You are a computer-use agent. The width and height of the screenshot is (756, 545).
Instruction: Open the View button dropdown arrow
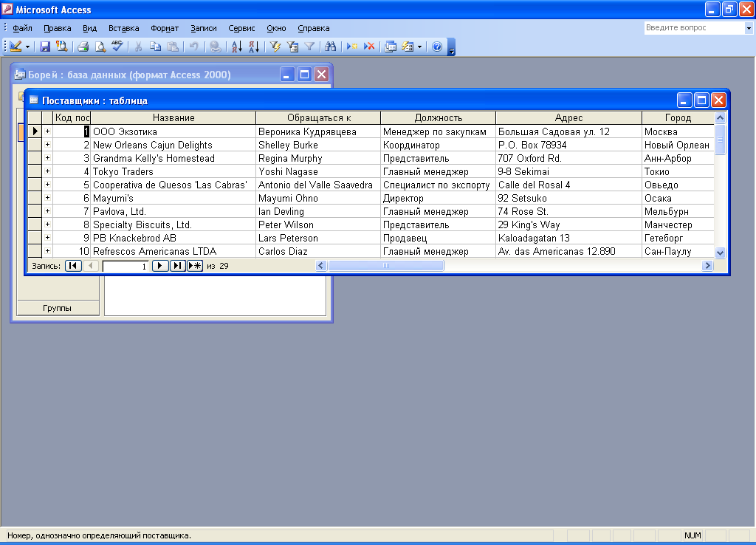click(x=27, y=47)
